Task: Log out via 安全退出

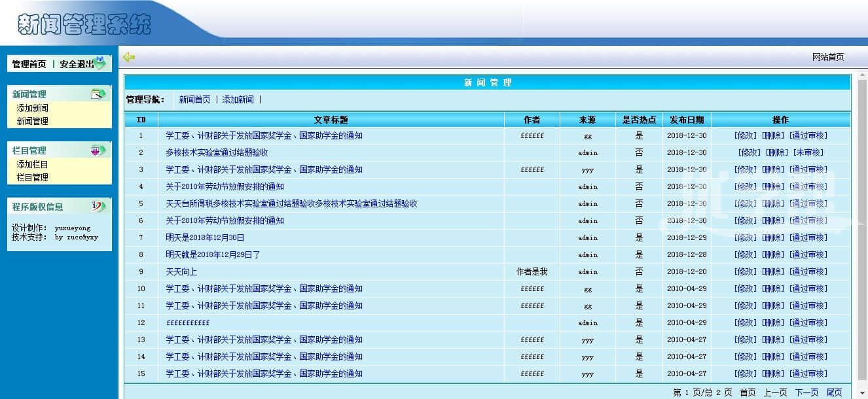Action: pos(76,64)
